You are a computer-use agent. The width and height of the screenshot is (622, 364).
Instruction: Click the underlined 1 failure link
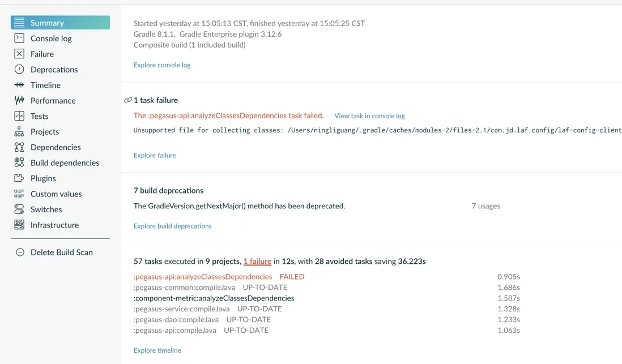[x=257, y=262]
